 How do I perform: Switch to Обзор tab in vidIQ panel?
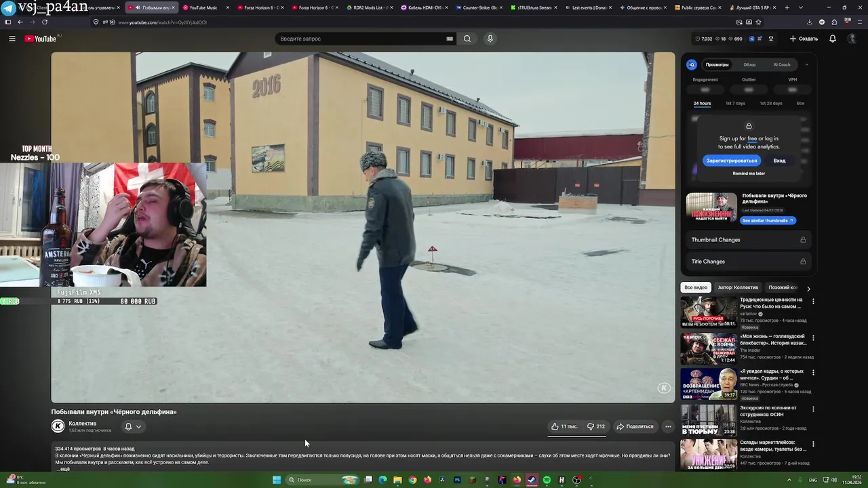point(749,64)
